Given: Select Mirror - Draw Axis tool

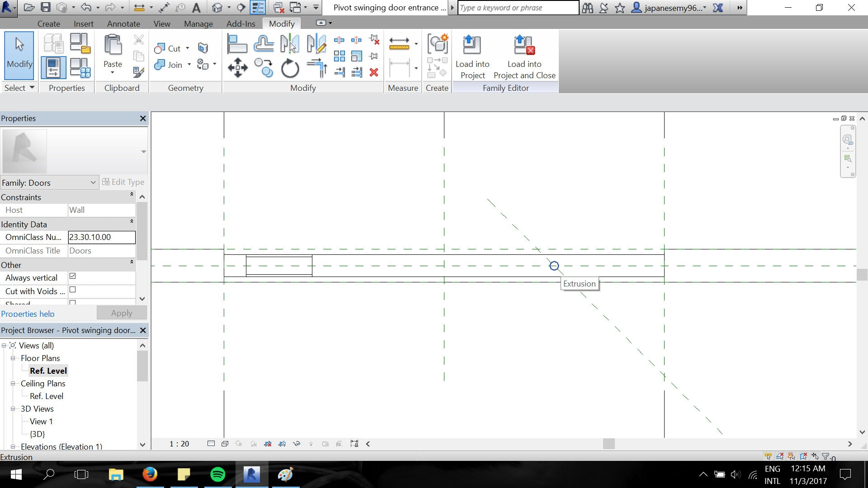Looking at the screenshot, I should click(x=316, y=44).
